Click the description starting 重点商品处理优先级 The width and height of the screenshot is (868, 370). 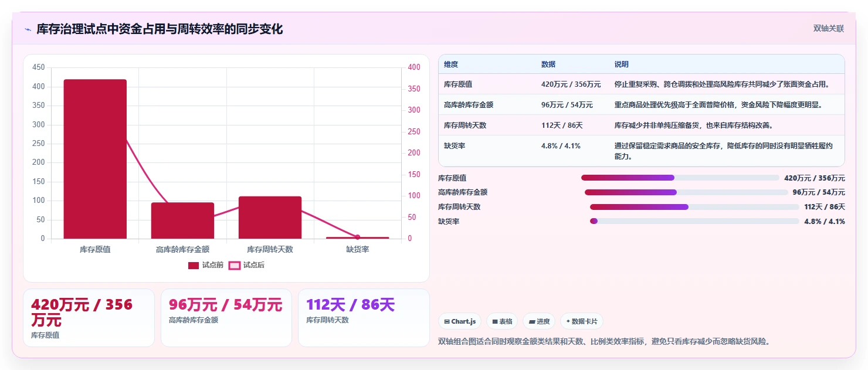[x=719, y=105]
